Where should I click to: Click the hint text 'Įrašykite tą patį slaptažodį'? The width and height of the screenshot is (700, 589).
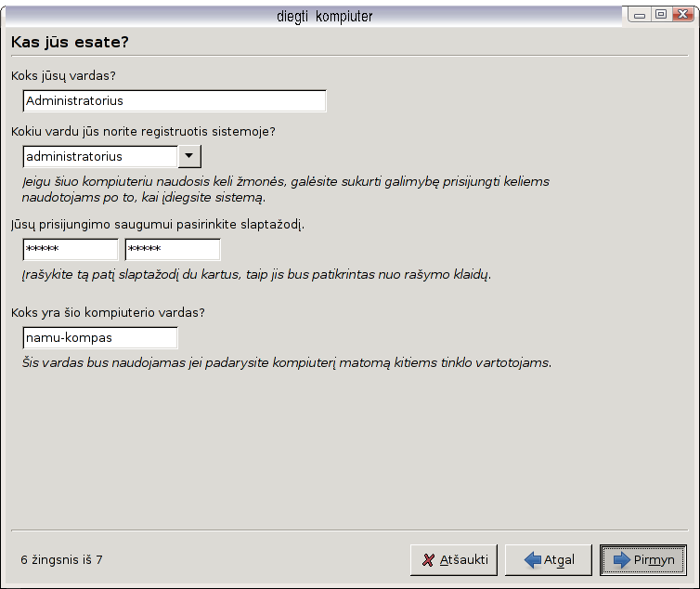click(x=255, y=275)
